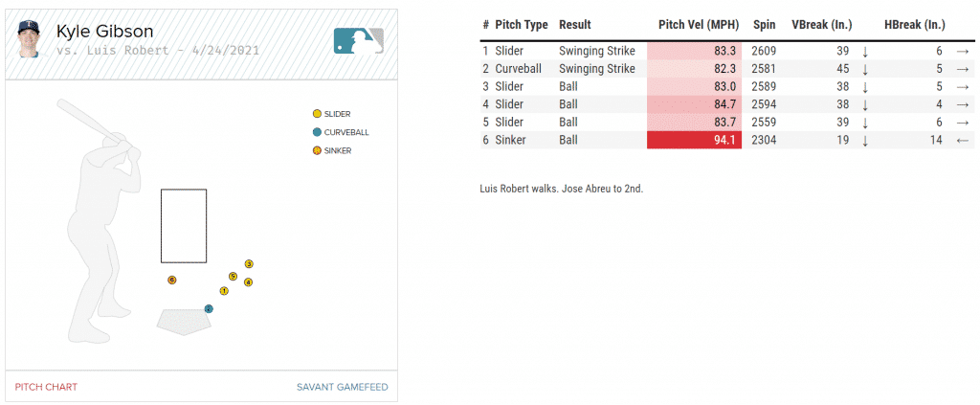Viewport: 980px width, 405px height.
Task: Click the Sinker legend dot
Action: pos(317,150)
